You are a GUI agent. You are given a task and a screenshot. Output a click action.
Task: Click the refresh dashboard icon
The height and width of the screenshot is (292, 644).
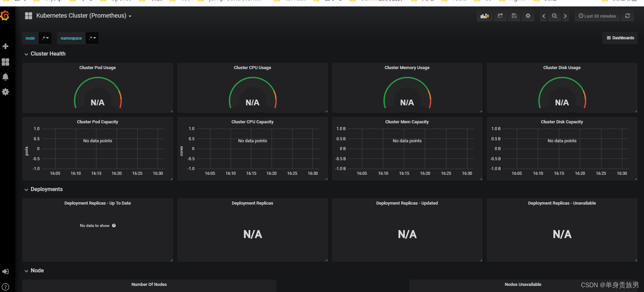click(x=627, y=16)
